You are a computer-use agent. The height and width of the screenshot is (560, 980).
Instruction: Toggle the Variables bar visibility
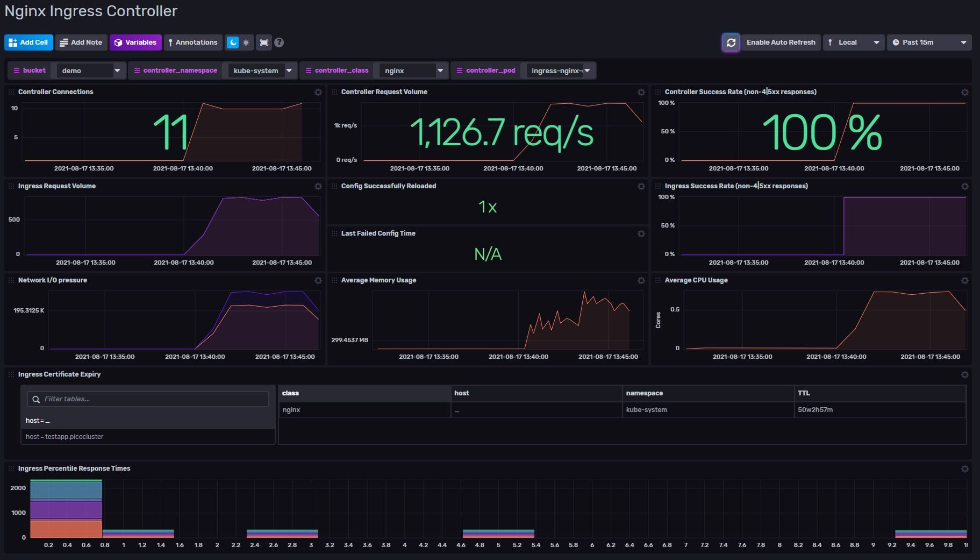tap(135, 42)
